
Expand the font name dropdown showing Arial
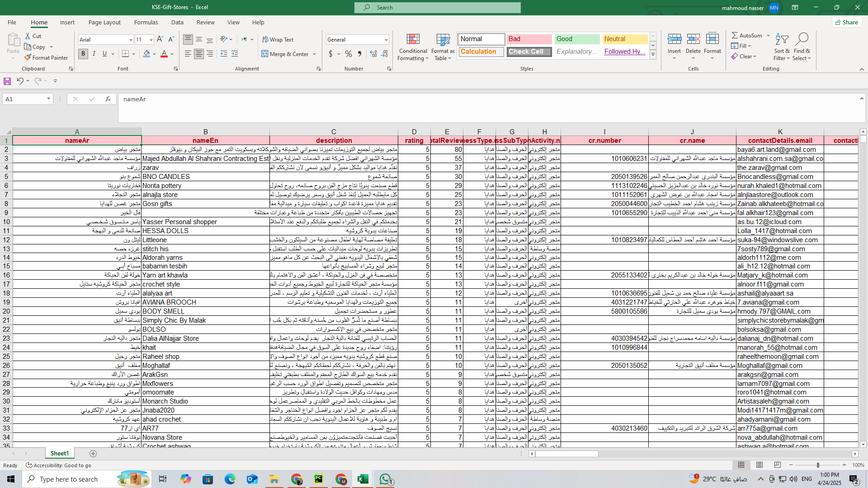point(131,40)
